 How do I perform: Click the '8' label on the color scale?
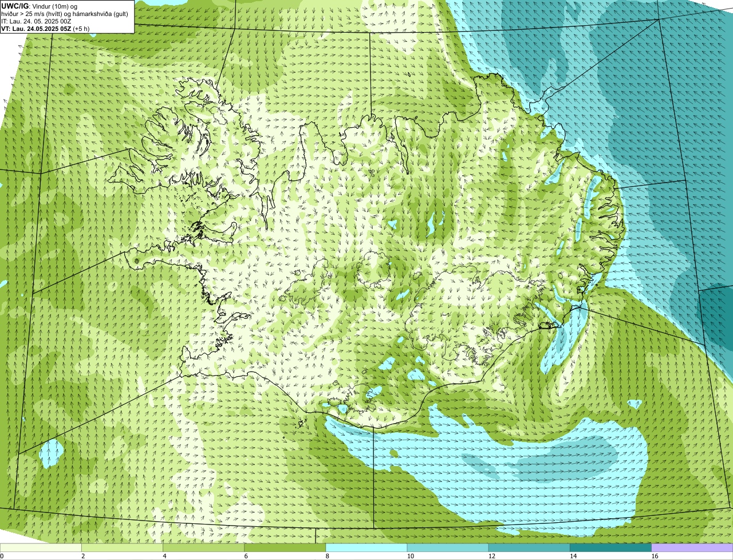[x=328, y=556]
